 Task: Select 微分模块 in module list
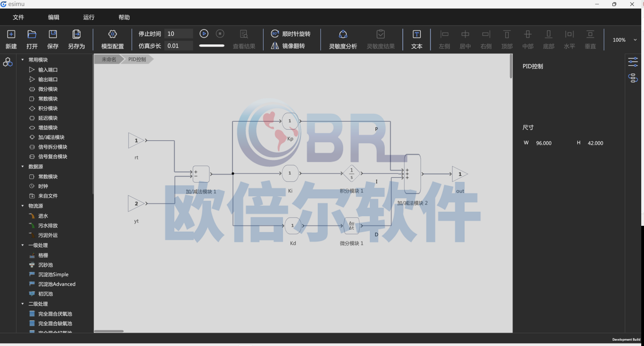tap(48, 89)
